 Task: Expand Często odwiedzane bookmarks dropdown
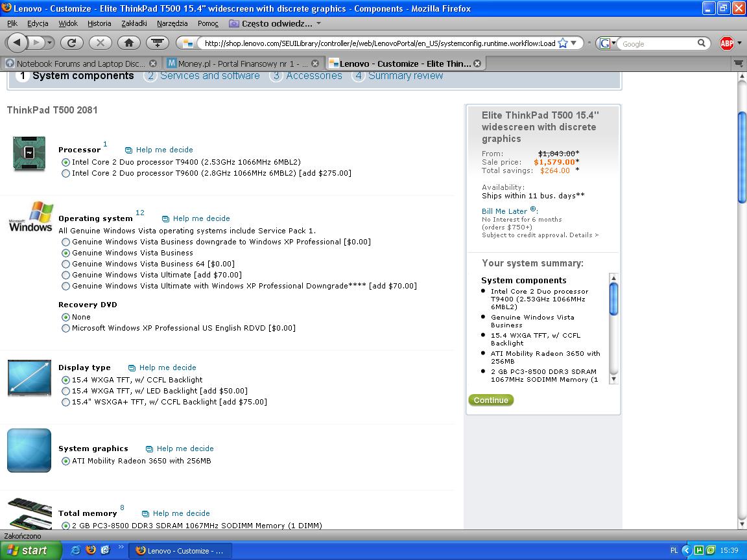click(x=319, y=23)
